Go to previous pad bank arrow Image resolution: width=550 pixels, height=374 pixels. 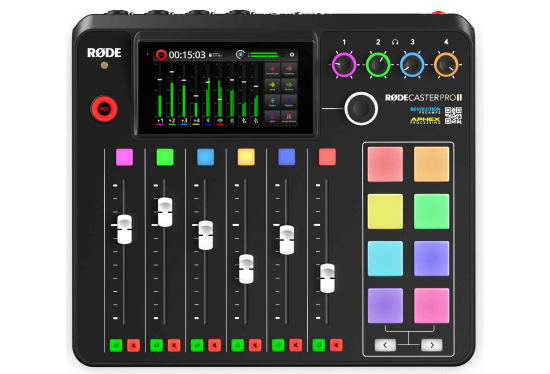(385, 345)
